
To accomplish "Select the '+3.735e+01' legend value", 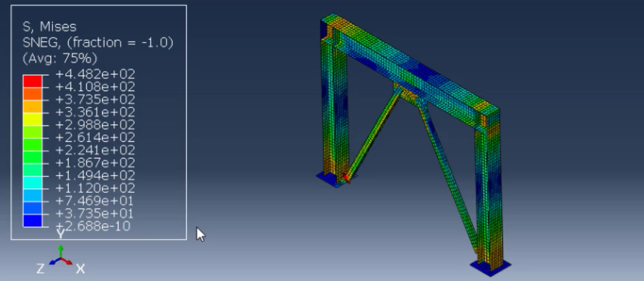I will point(96,213).
